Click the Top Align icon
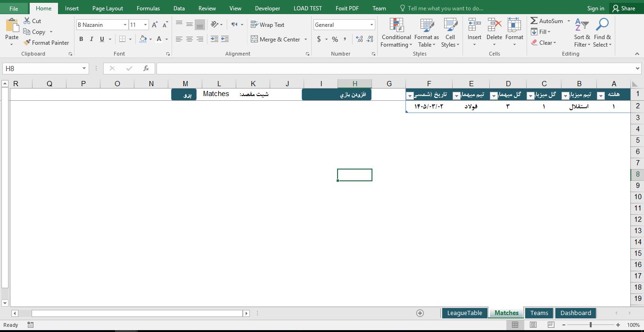The width and height of the screenshot is (644, 332). click(x=179, y=24)
